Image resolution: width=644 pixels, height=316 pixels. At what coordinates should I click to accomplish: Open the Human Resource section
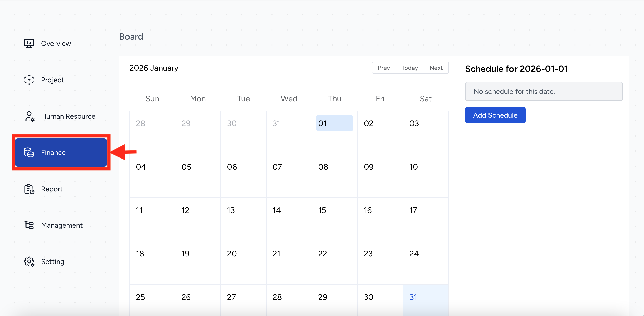tap(68, 116)
